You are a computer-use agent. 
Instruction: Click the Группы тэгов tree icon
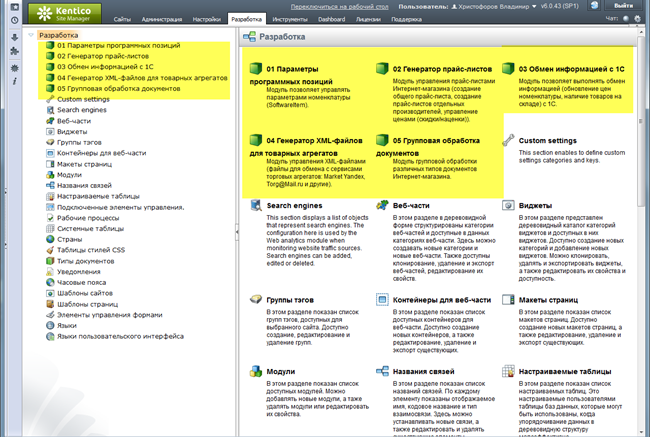click(50, 142)
